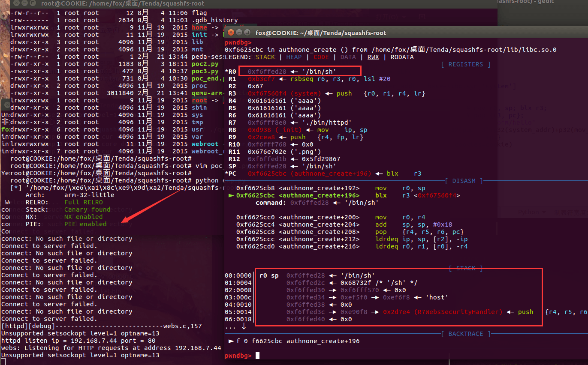Click the mnt directory in the listing
The width and height of the screenshot is (588, 365).
coord(197,50)
